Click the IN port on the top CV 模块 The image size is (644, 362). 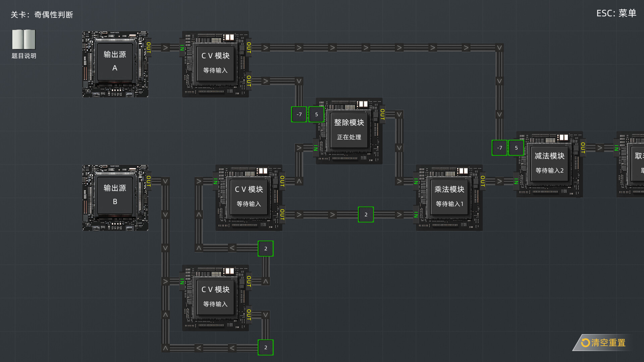pyautogui.click(x=181, y=48)
